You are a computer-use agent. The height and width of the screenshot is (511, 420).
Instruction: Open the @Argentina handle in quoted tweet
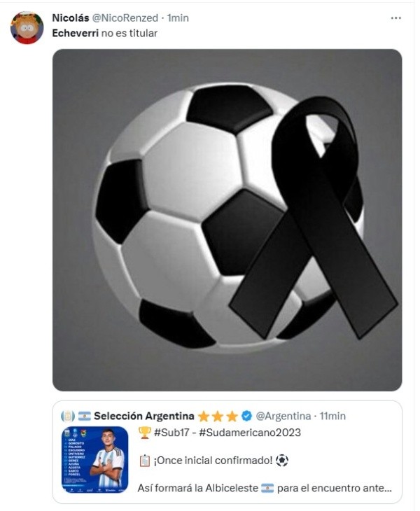tap(283, 416)
